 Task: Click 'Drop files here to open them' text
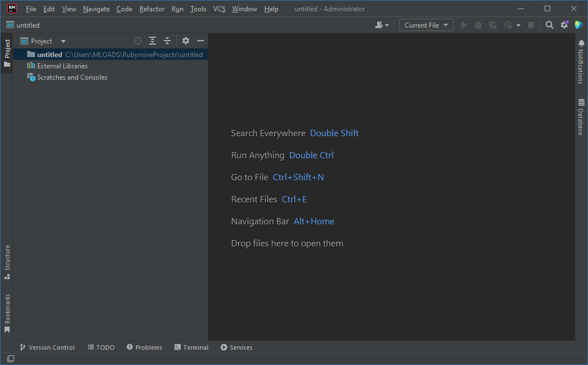click(288, 244)
